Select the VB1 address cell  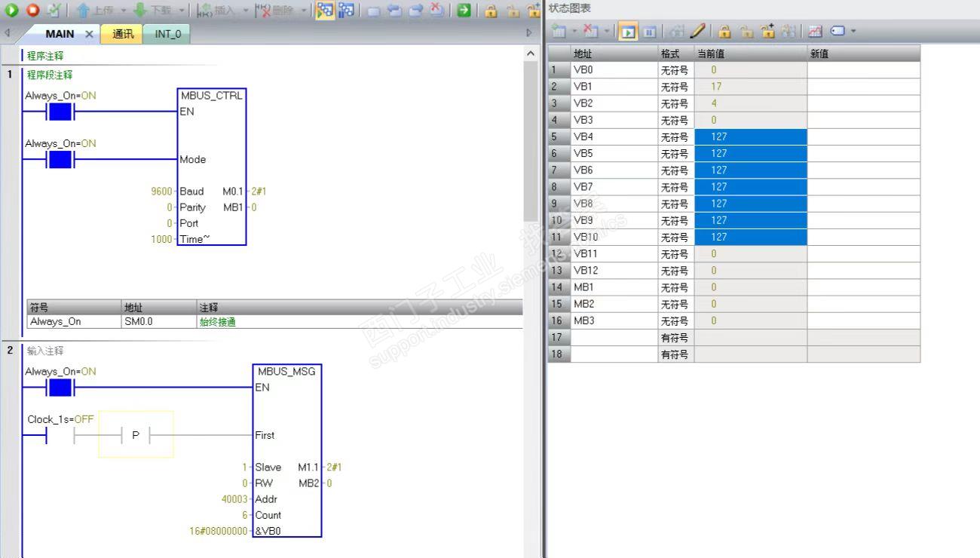(614, 87)
